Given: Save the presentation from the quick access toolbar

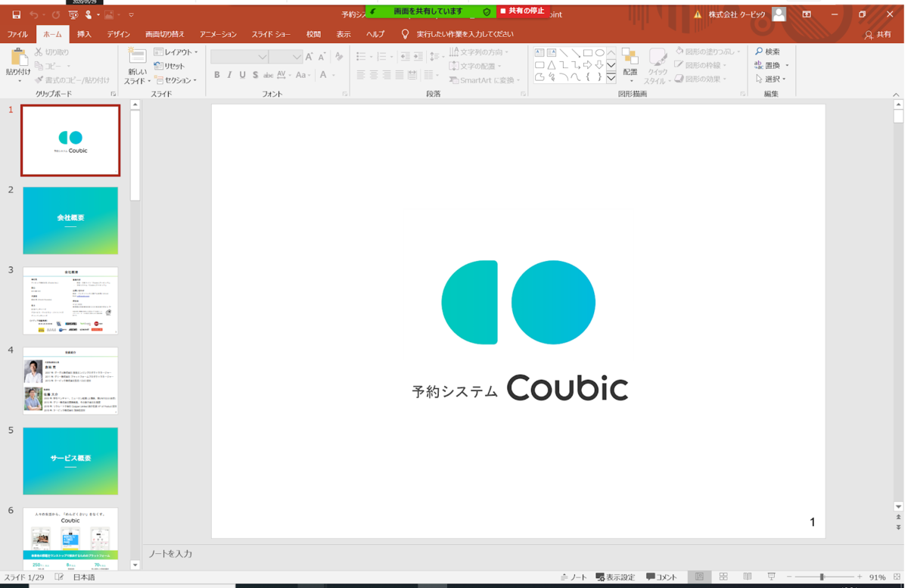Looking at the screenshot, I should coord(16,14).
